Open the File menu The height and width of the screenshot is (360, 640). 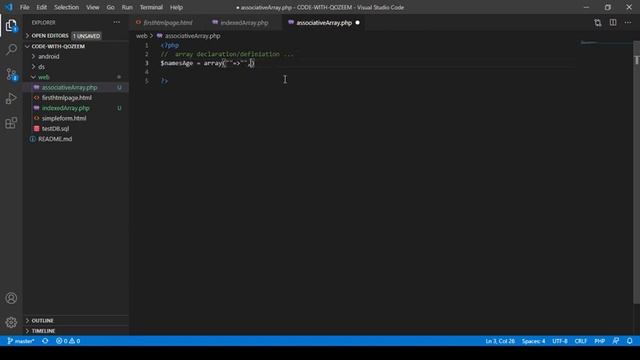point(24,7)
